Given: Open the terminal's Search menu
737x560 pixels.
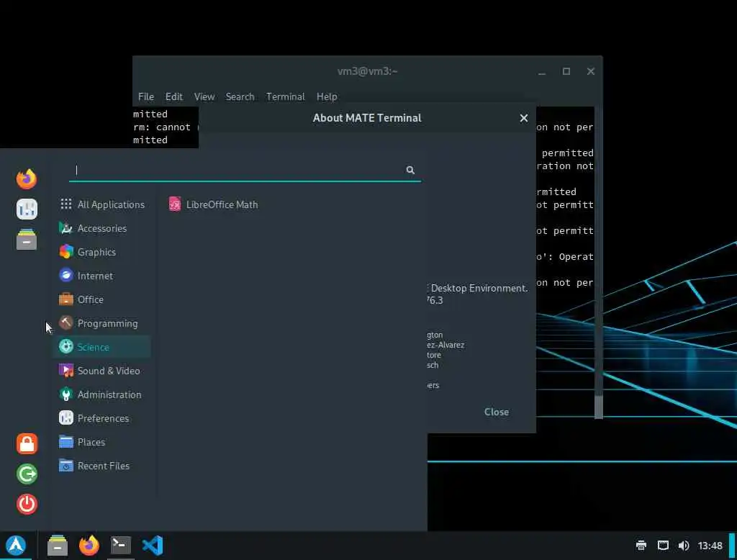Looking at the screenshot, I should click(240, 96).
